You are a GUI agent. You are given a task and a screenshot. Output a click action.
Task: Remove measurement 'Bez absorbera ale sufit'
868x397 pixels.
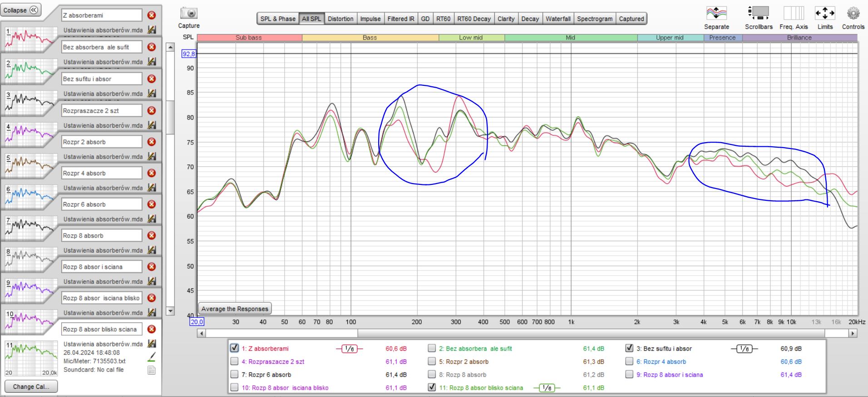pyautogui.click(x=152, y=47)
